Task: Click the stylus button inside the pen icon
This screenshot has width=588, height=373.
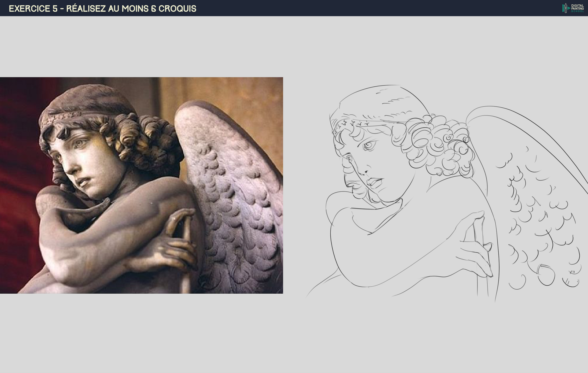Action: click(566, 8)
